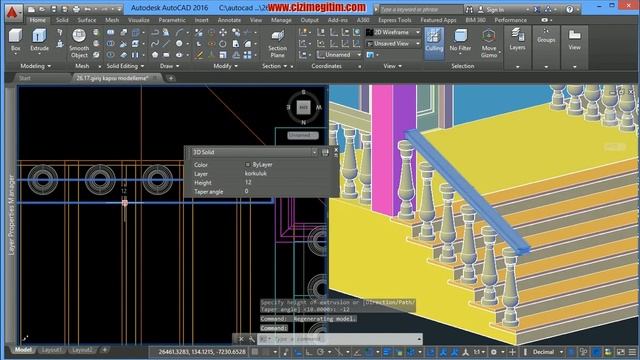Open the Groups panel button
The image size is (640, 360).
pos(546,36)
